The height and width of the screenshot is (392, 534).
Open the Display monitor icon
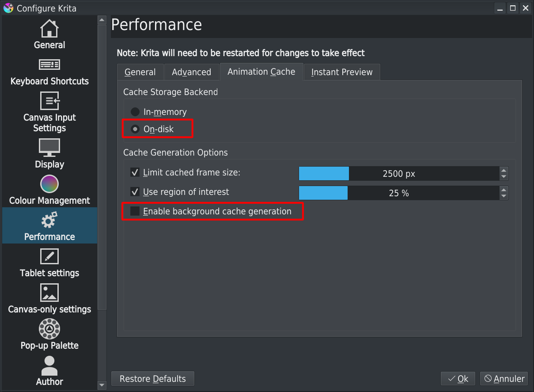[x=49, y=148]
